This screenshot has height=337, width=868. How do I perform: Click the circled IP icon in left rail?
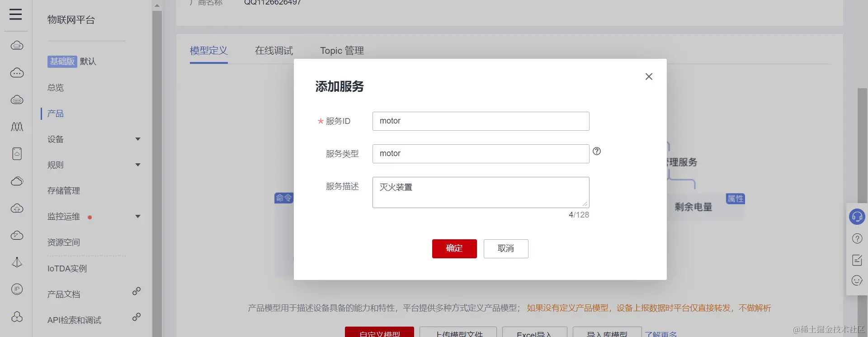click(17, 289)
